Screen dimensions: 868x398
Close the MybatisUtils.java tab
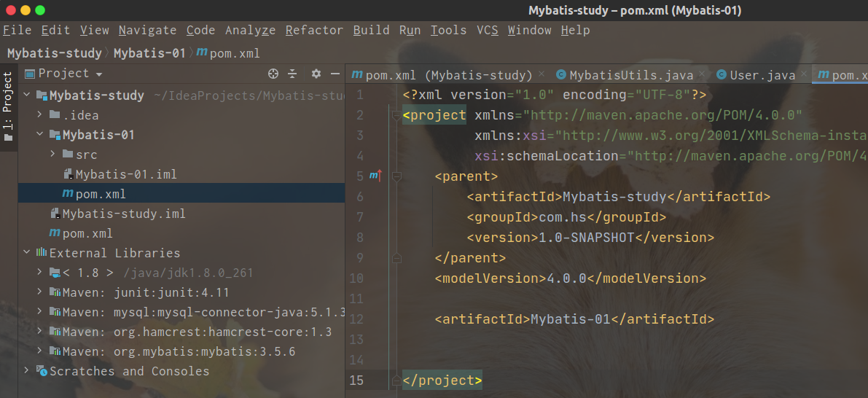pyautogui.click(x=702, y=74)
